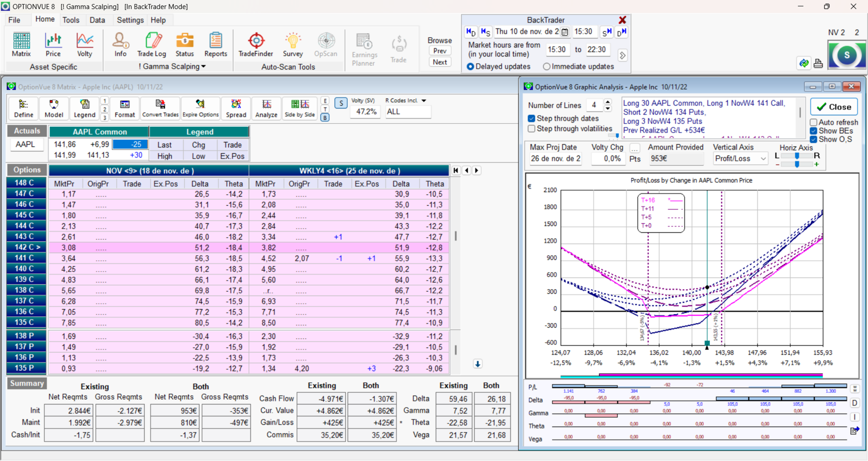The height and width of the screenshot is (461, 868).
Task: Toggle Step through dates checkbox
Action: 532,118
